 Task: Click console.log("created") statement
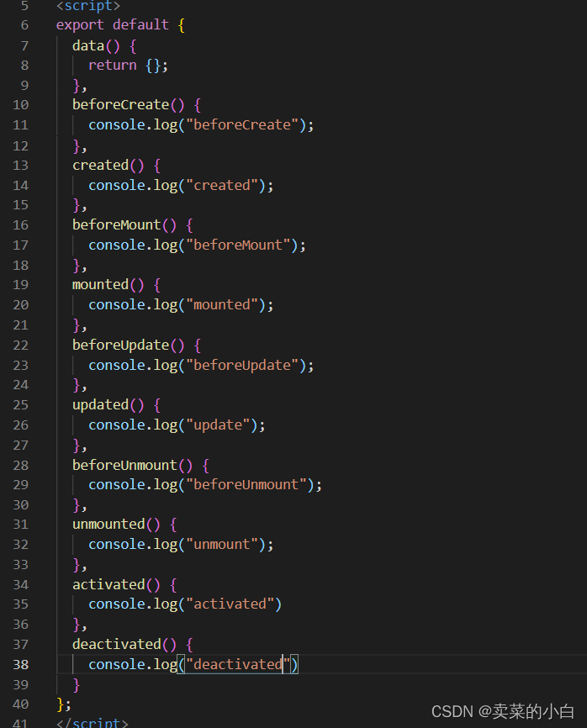[x=181, y=185]
